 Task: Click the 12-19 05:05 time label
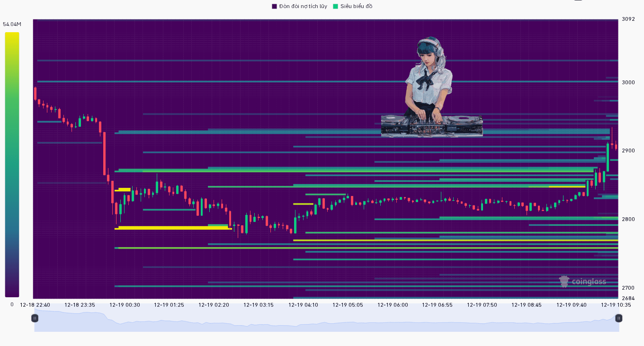point(348,305)
